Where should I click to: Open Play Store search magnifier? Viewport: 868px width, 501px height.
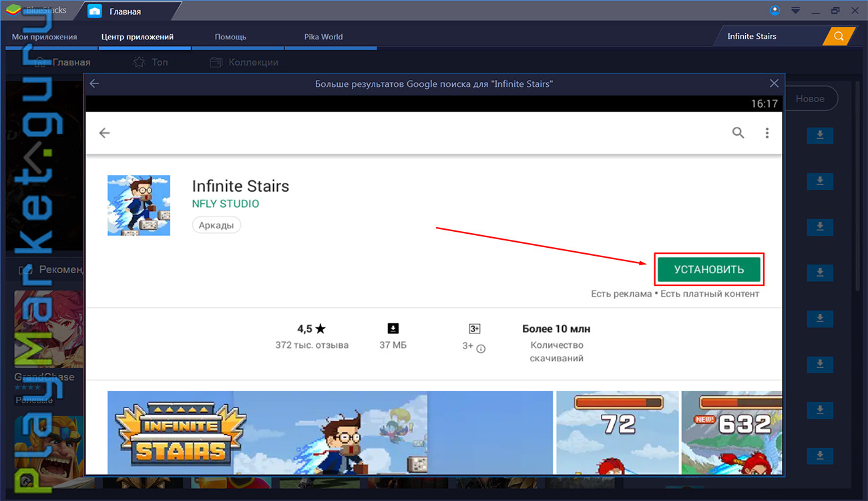tap(738, 132)
